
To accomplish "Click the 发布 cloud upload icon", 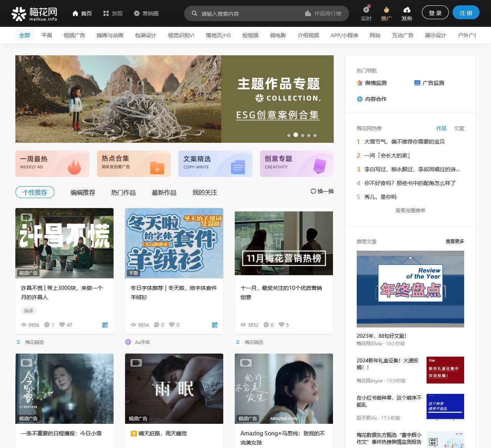I will tap(407, 10).
